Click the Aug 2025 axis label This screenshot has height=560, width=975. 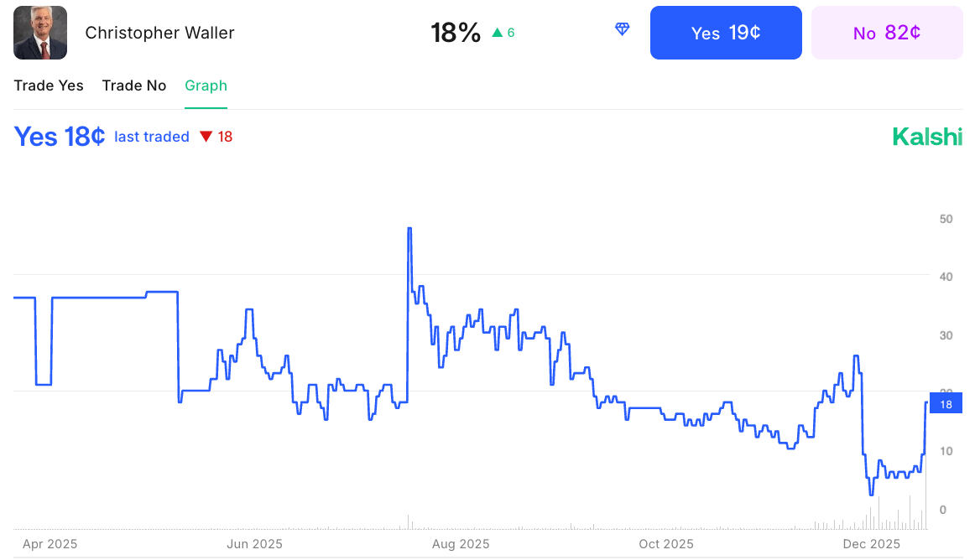click(461, 544)
